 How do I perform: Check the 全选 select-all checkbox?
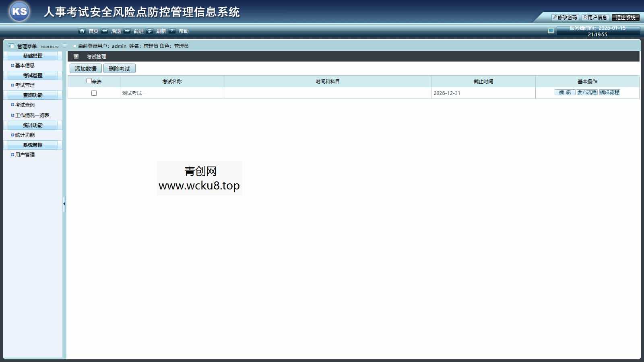pyautogui.click(x=89, y=80)
